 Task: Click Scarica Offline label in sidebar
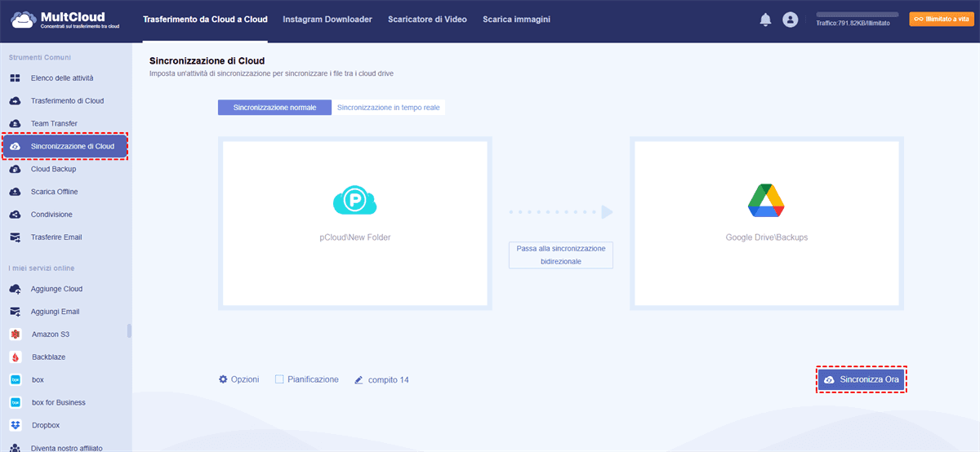pyautogui.click(x=54, y=193)
